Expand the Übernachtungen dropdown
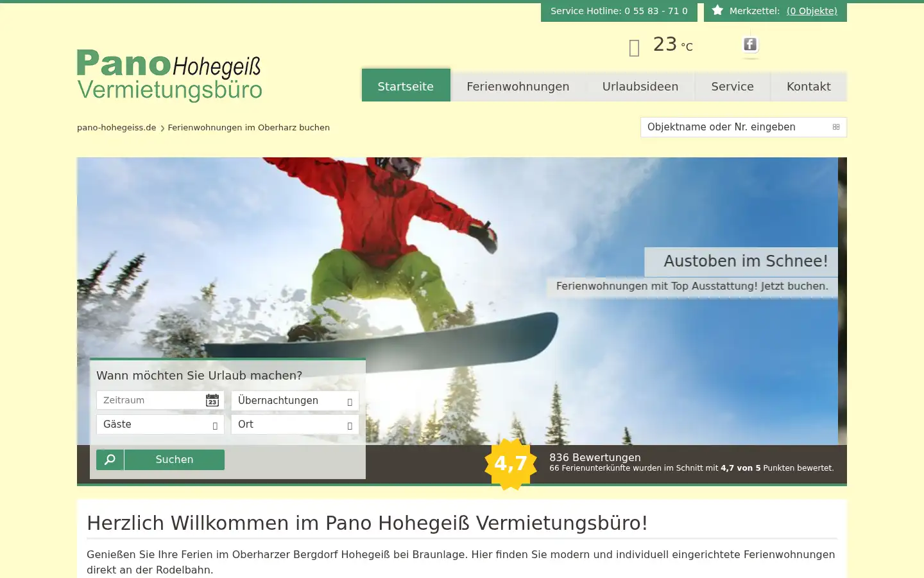Screen dimensions: 924x578 [x=295, y=401]
